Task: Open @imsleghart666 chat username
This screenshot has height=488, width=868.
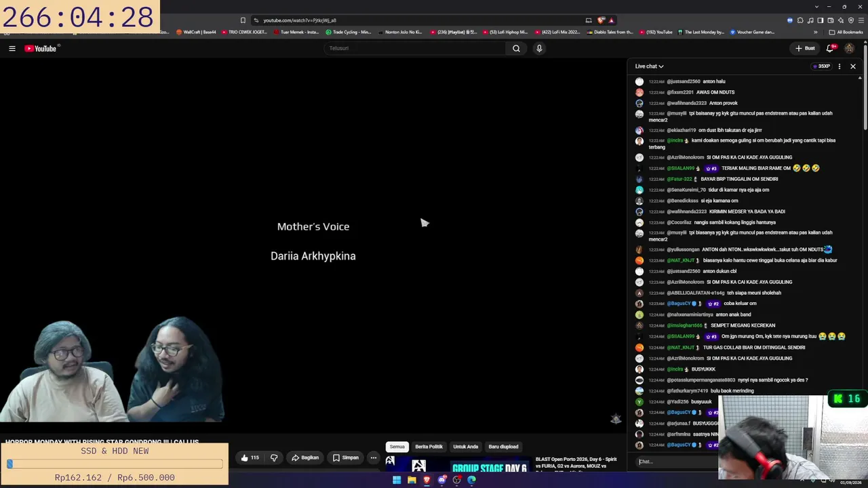Action: (686, 325)
